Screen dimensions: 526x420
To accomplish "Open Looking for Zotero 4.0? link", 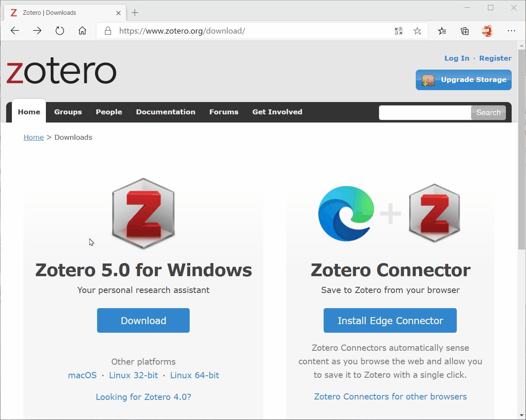I will pyautogui.click(x=143, y=397).
